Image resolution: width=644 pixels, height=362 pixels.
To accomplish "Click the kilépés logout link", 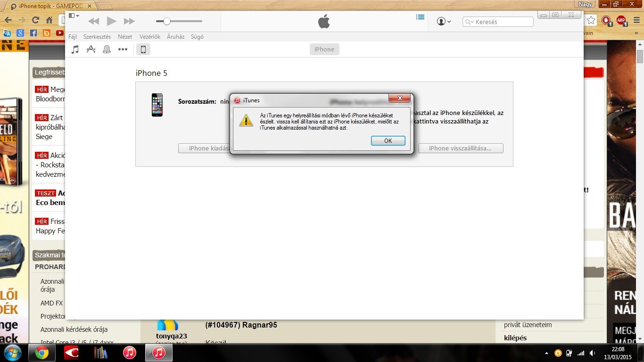I will click(515, 338).
